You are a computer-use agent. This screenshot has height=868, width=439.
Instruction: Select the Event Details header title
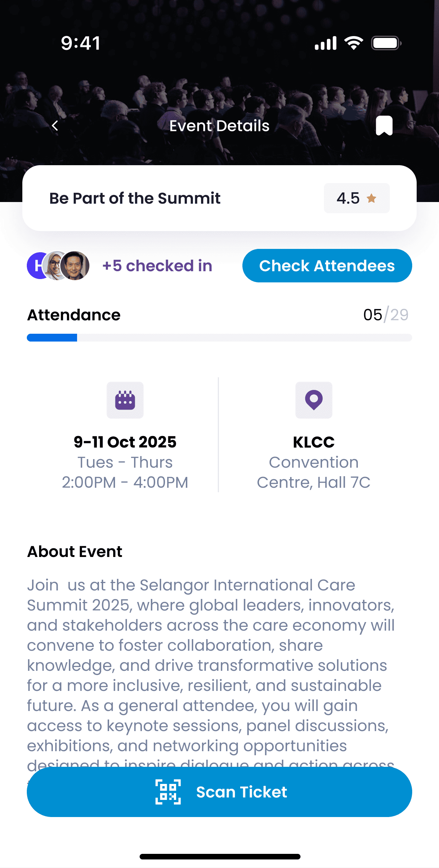[219, 125]
